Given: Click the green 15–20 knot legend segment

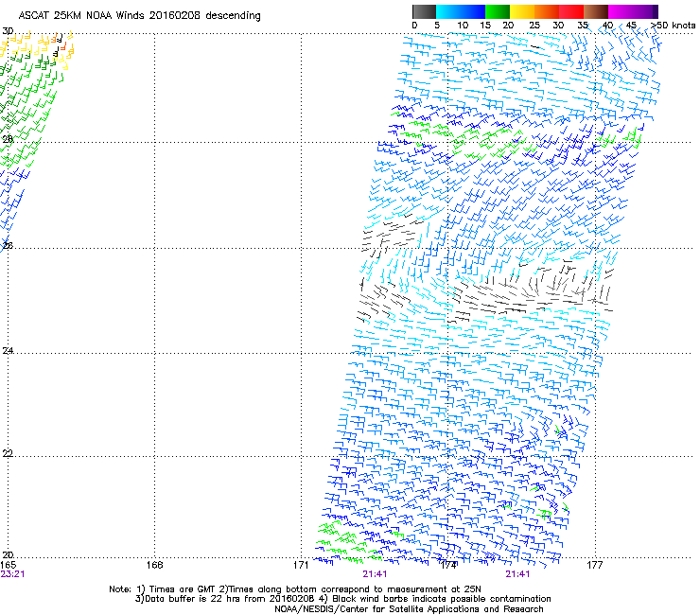Looking at the screenshot, I should [x=498, y=11].
